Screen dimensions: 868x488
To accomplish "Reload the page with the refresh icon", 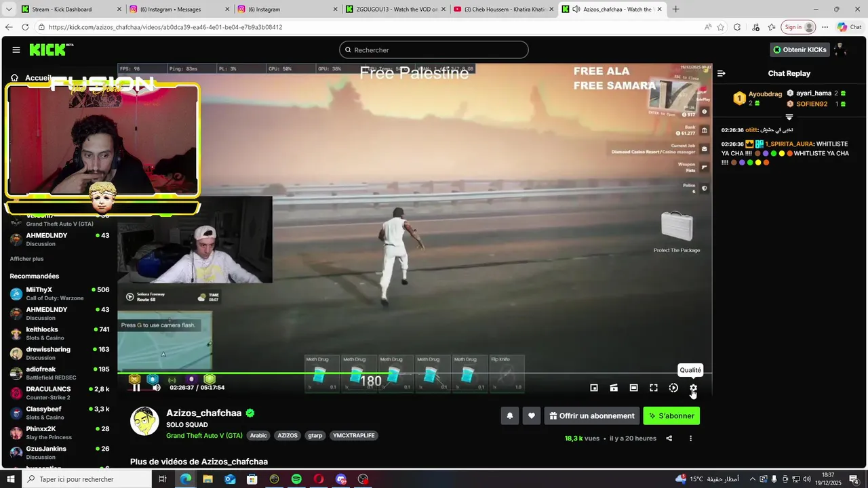I will click(x=25, y=27).
